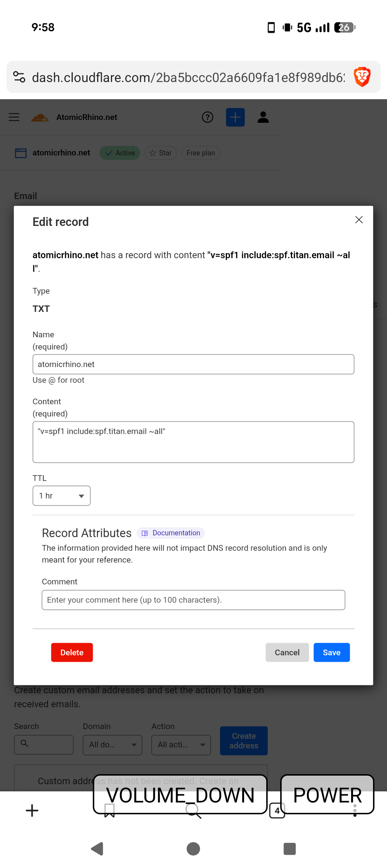Open the Cloudflare hamburger menu
Screen dimensions: 387x868
point(14,117)
